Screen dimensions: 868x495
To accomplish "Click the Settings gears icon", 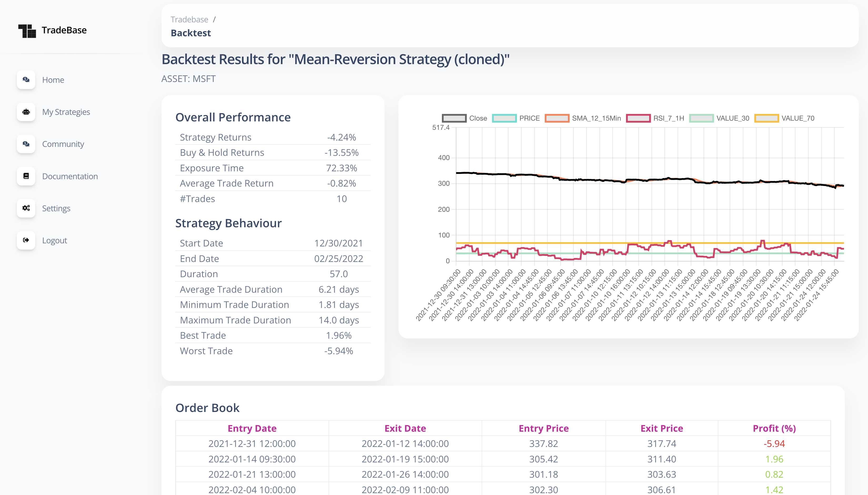I will (26, 208).
